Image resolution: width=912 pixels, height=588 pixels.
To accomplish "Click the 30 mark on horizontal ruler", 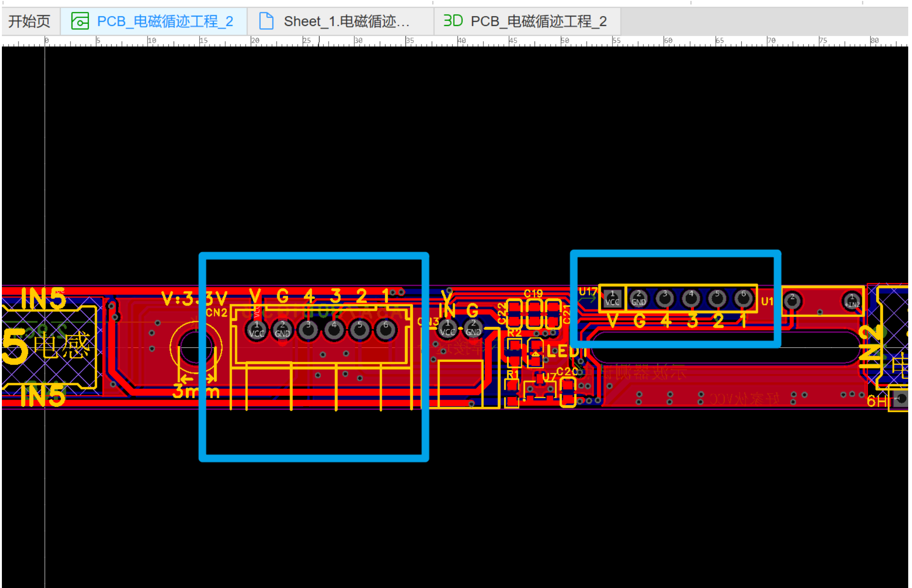I will [x=359, y=41].
